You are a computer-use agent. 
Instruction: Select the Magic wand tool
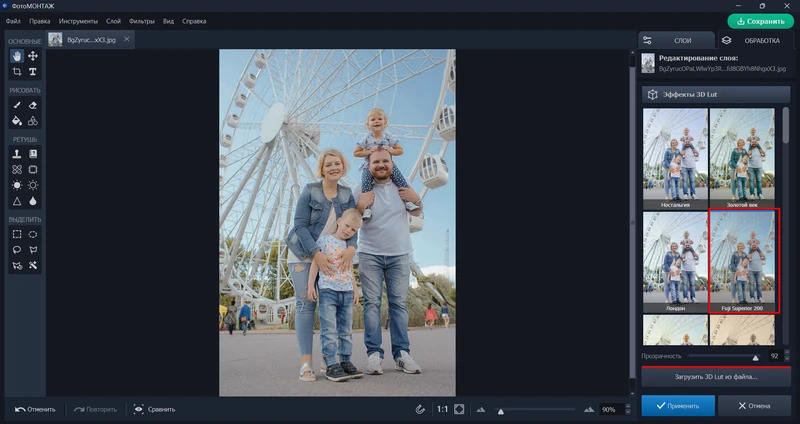33,266
